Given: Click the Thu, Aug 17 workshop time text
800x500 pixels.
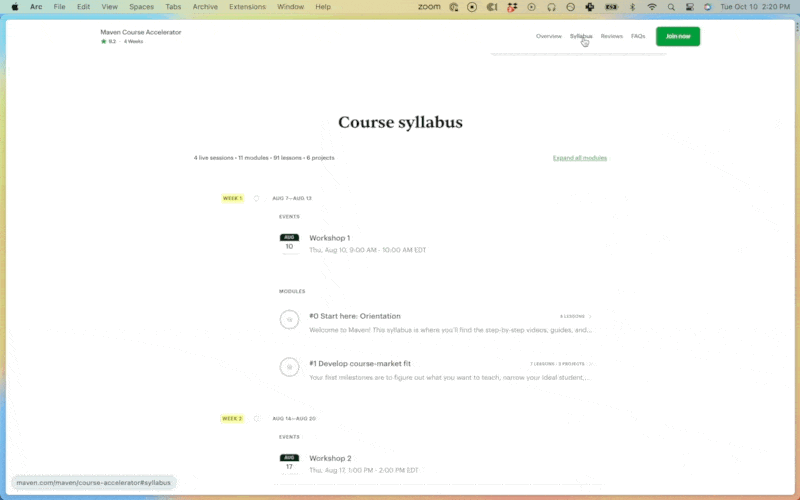Looking at the screenshot, I should [x=364, y=470].
